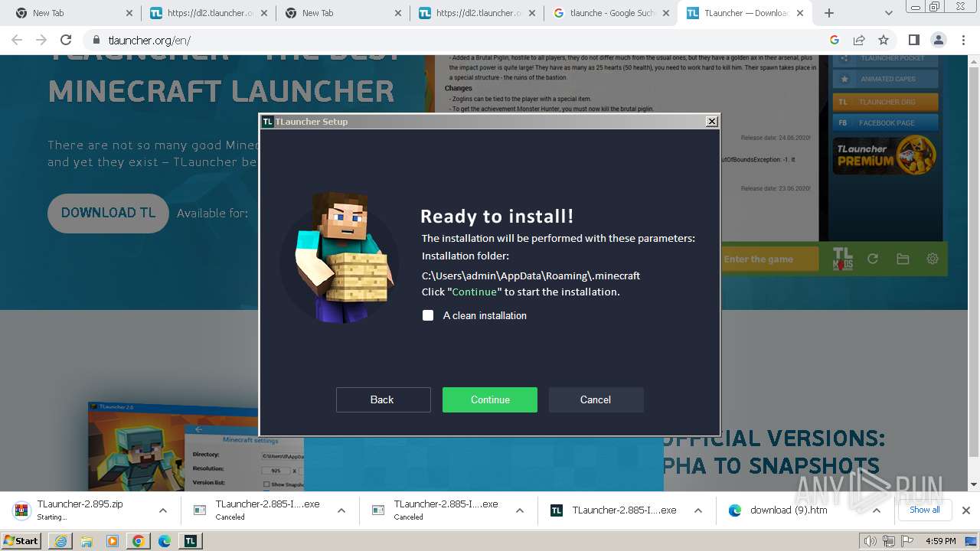This screenshot has width=980, height=551.
Task: Click the 4:59 PM clock
Action: [x=940, y=541]
